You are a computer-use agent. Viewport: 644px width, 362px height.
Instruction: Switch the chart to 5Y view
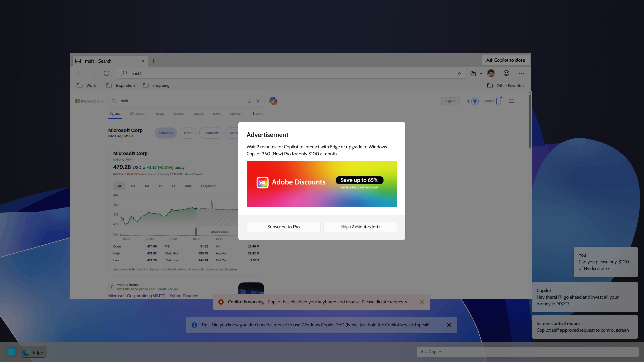(173, 186)
